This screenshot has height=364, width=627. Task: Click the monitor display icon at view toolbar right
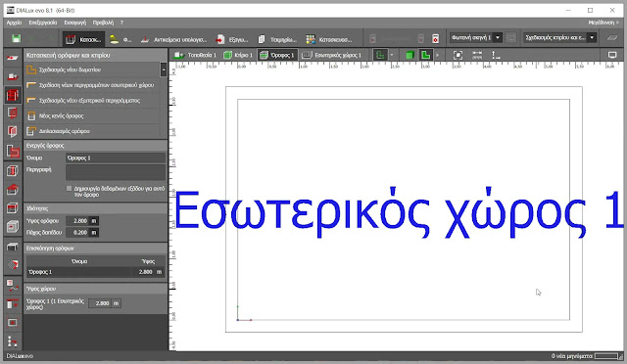point(612,55)
